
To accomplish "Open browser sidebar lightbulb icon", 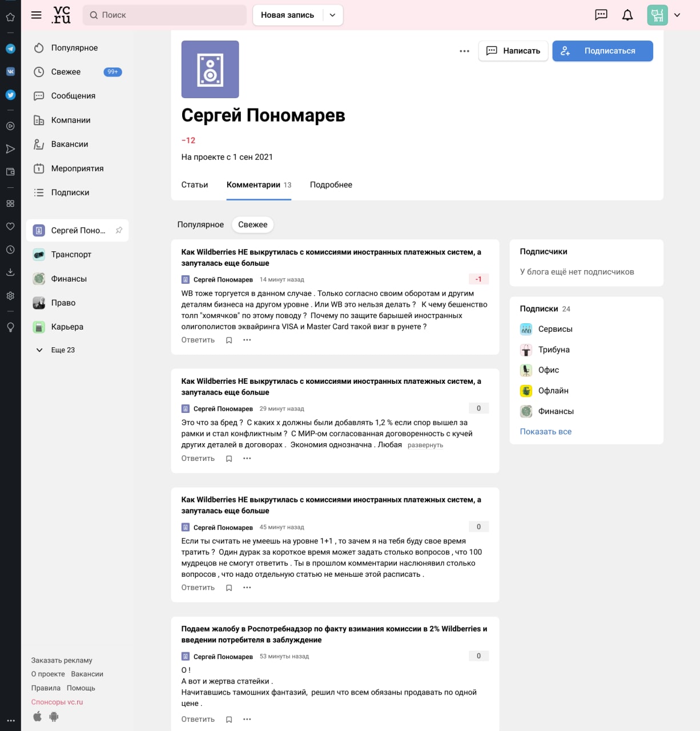I will point(10,327).
